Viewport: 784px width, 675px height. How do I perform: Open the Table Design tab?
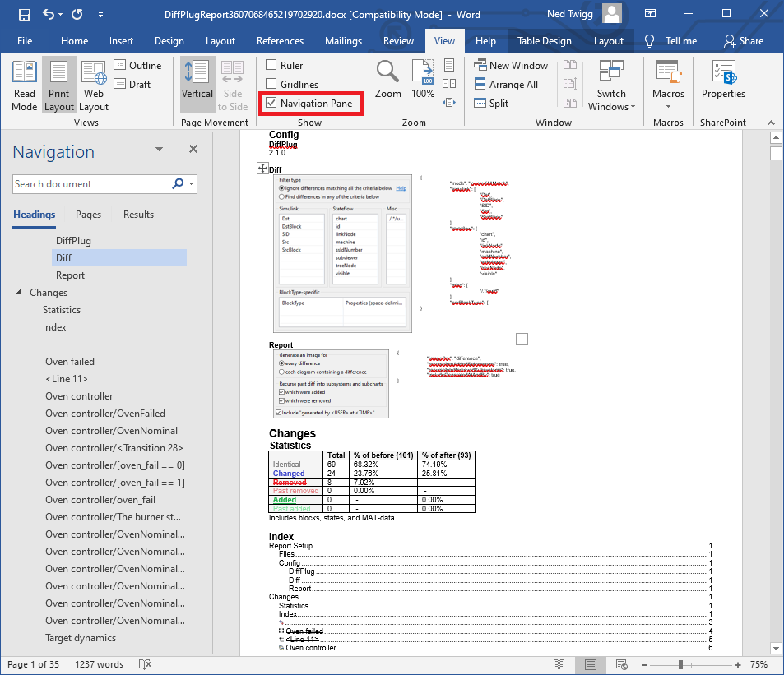pos(544,41)
